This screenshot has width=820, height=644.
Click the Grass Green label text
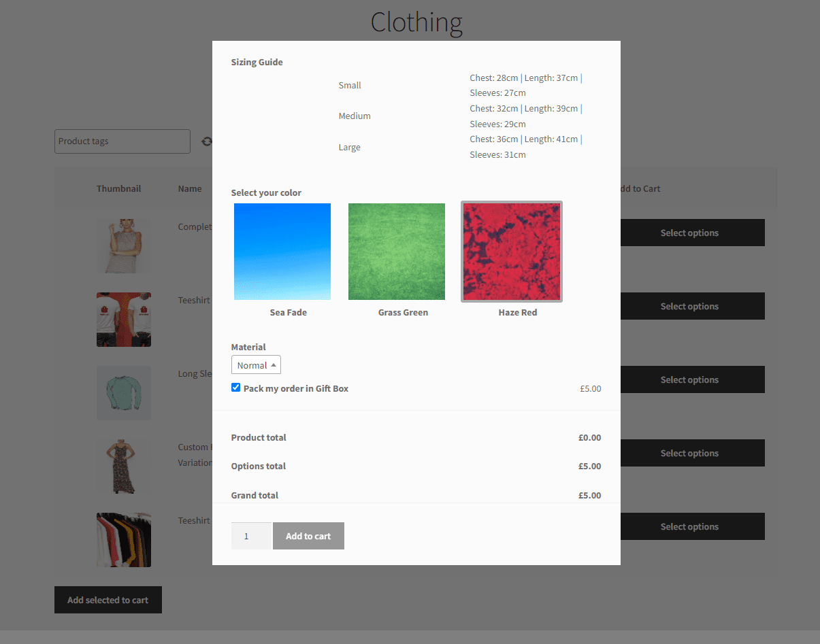(403, 312)
